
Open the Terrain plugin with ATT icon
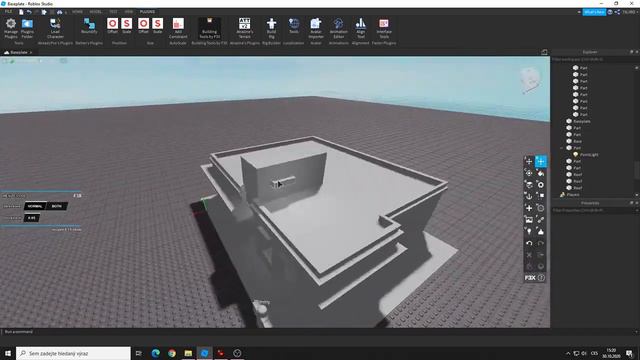(244, 28)
